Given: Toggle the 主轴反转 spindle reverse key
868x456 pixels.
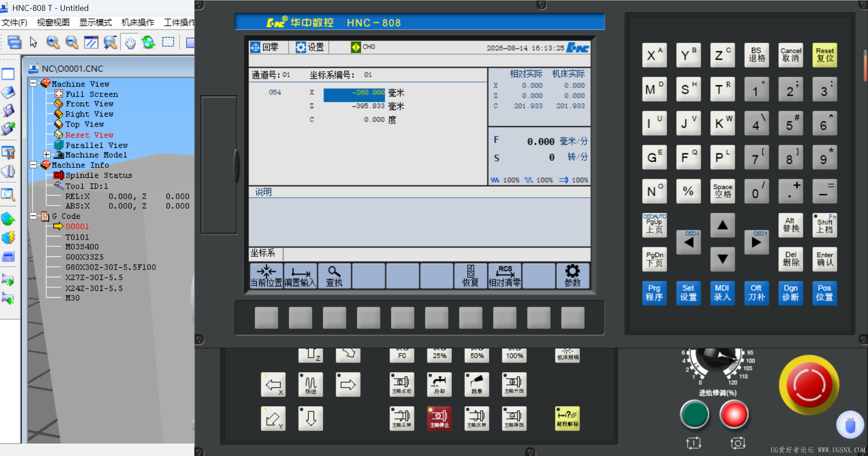Looking at the screenshot, I should [477, 418].
